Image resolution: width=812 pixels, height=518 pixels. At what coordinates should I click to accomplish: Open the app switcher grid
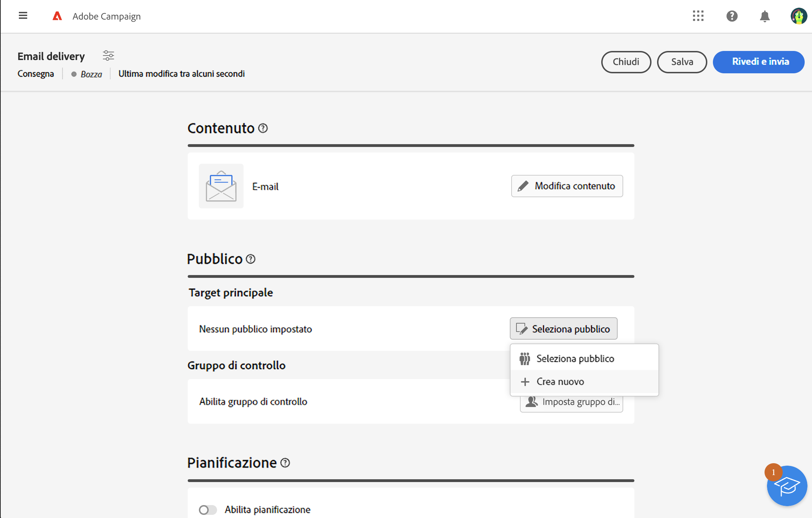[x=698, y=16]
